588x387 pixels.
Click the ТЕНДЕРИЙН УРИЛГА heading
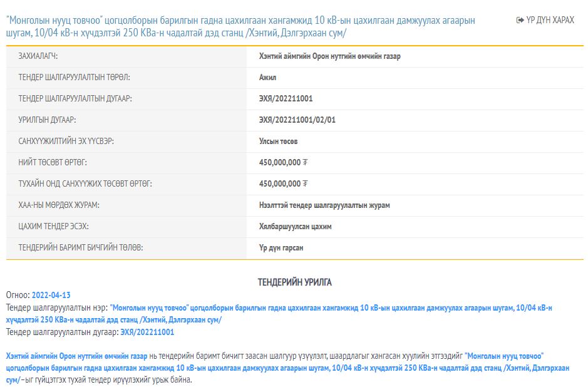tap(295, 282)
